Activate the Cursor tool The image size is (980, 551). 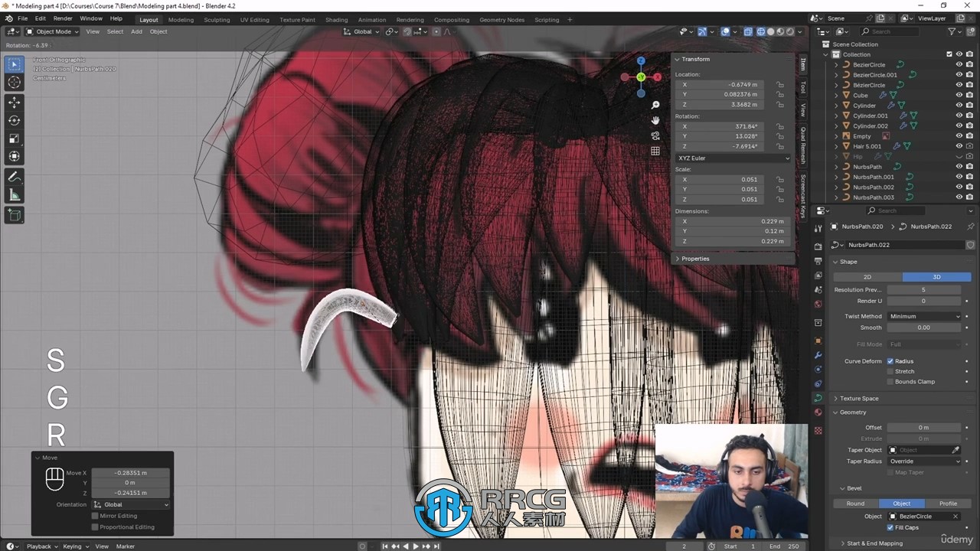[x=14, y=83]
